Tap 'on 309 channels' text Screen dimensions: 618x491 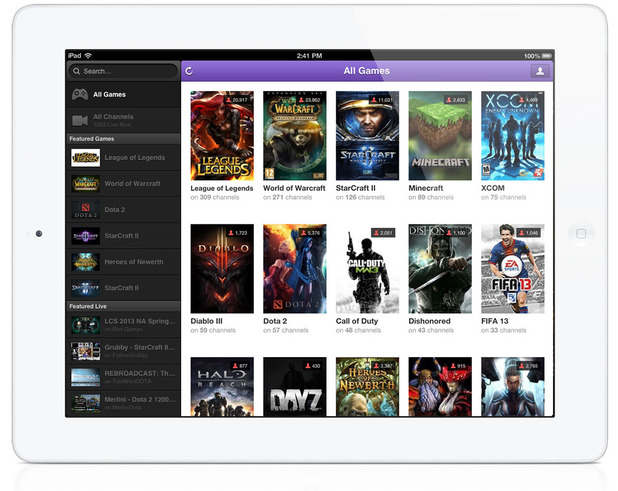pyautogui.click(x=215, y=197)
